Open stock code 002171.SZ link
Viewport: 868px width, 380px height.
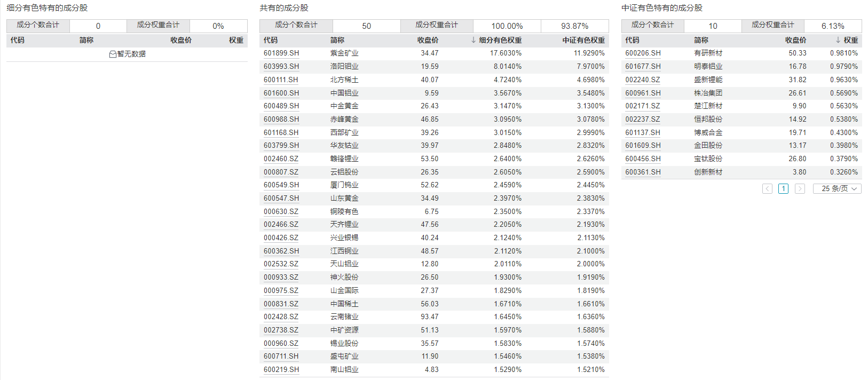(643, 106)
